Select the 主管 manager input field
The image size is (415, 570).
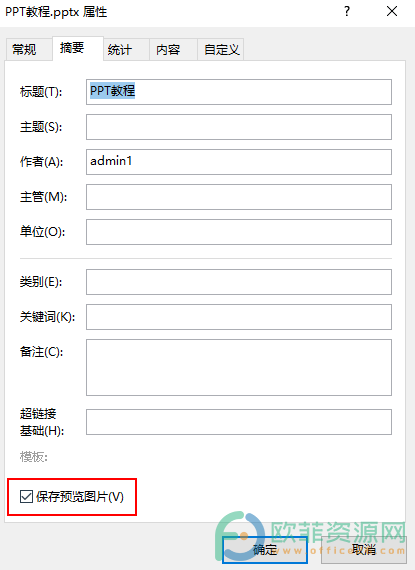pos(239,197)
